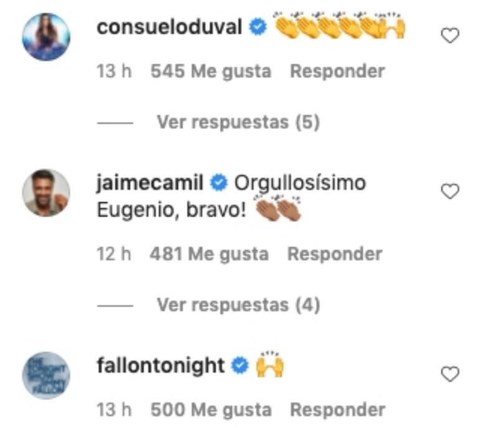The height and width of the screenshot is (448, 498).
Task: Like jaimecamil's comment with the heart
Action: pyautogui.click(x=450, y=191)
